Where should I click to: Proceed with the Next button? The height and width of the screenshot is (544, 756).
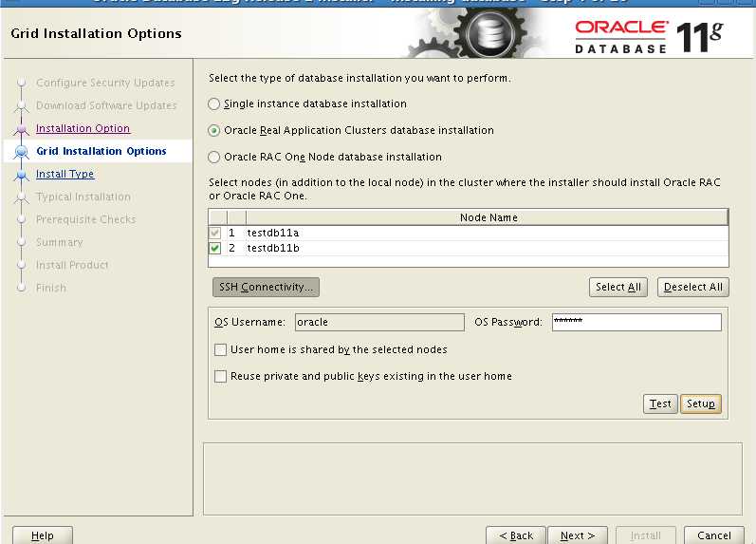click(578, 535)
